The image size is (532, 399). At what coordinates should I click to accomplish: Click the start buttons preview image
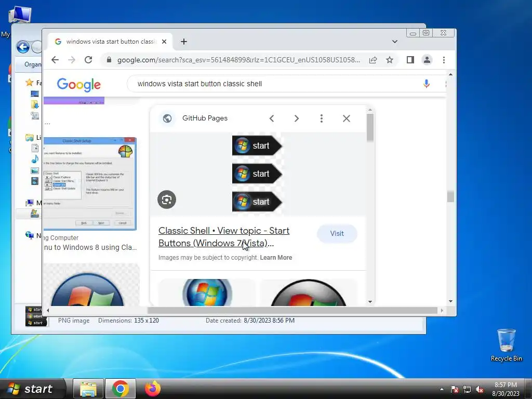coord(257,174)
